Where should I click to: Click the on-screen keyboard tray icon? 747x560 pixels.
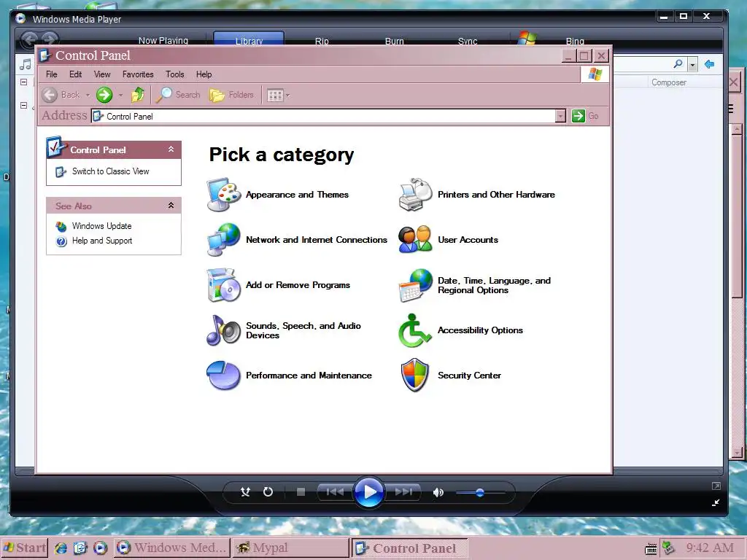pos(650,549)
